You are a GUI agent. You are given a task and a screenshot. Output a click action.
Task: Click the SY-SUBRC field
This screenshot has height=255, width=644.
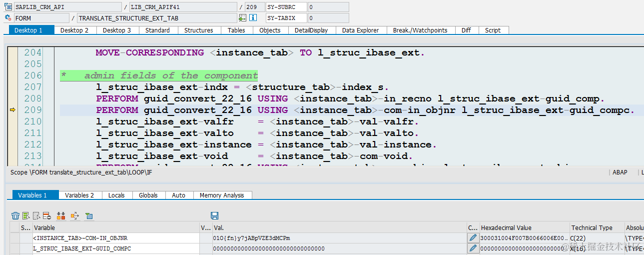[286, 7]
